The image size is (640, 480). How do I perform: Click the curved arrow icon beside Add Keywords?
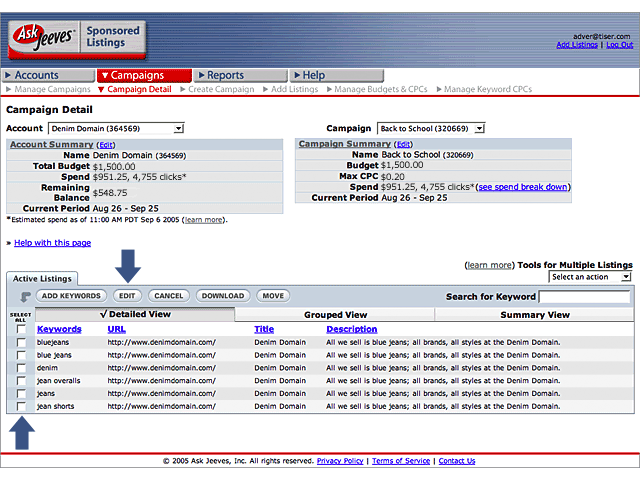coord(25,297)
